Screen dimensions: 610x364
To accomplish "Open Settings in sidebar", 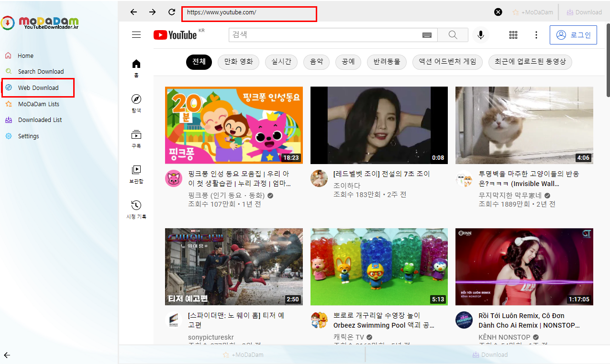I will (28, 136).
